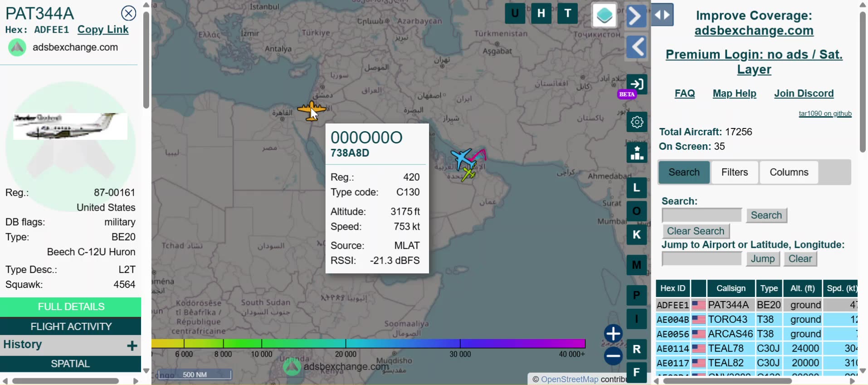Click the Clear button beside Jump
Image resolution: width=868 pixels, height=385 pixels.
[x=800, y=259]
